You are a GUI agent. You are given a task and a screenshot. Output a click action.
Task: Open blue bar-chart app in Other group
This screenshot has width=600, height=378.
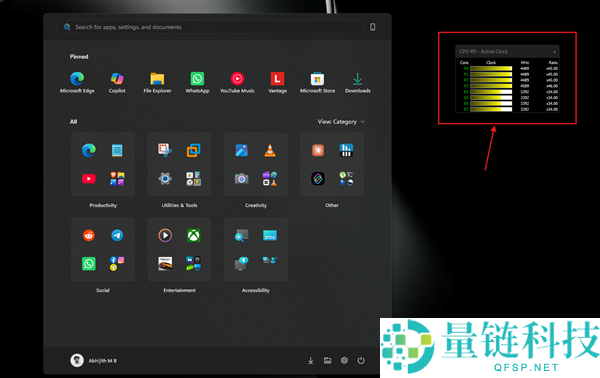[346, 150]
